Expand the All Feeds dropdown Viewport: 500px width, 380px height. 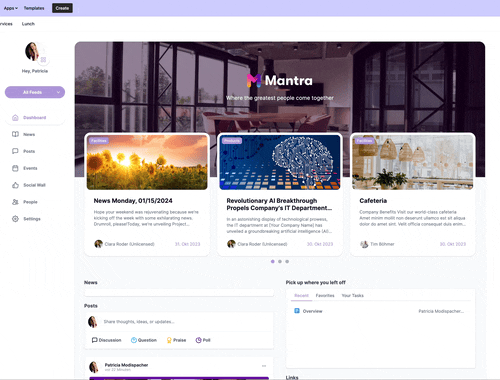coord(35,92)
